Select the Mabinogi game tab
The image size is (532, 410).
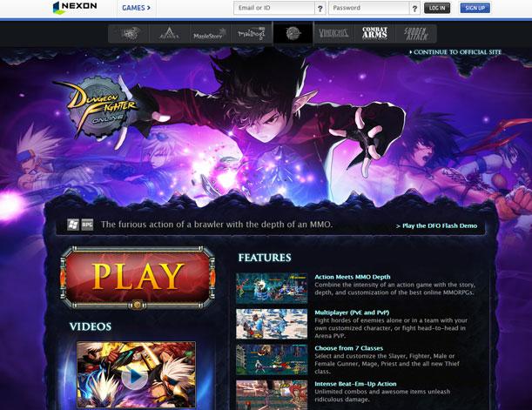click(x=252, y=33)
